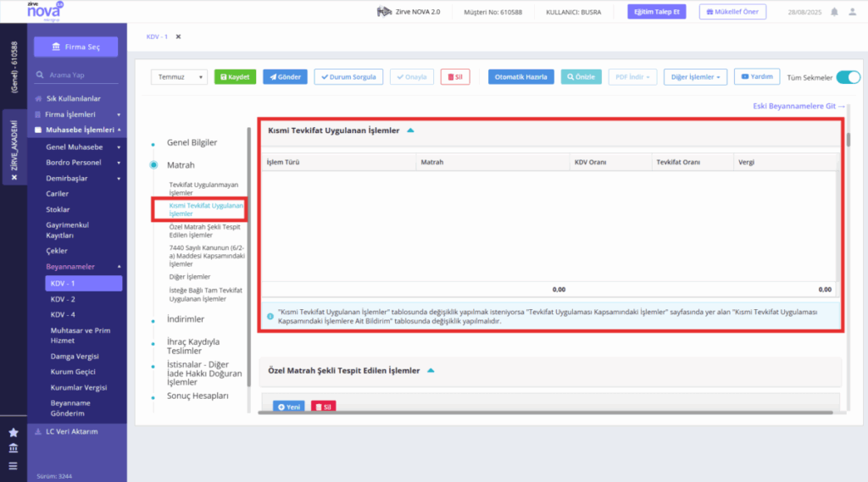Follow the Eski Beyannamelere Git link

click(x=798, y=106)
